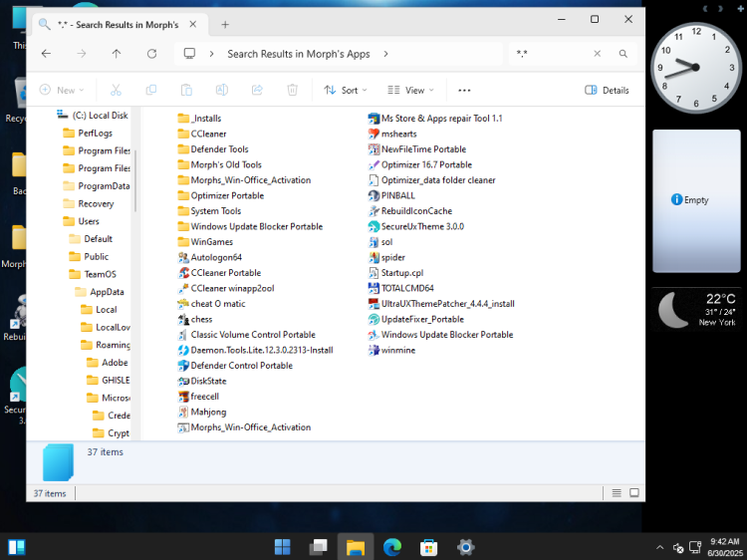
Task: Click the Windows Start button on taskbar
Action: [282, 547]
